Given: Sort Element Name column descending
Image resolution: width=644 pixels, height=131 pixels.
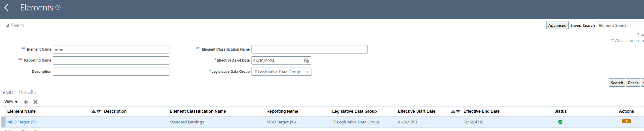Looking at the screenshot, I should point(99,111).
